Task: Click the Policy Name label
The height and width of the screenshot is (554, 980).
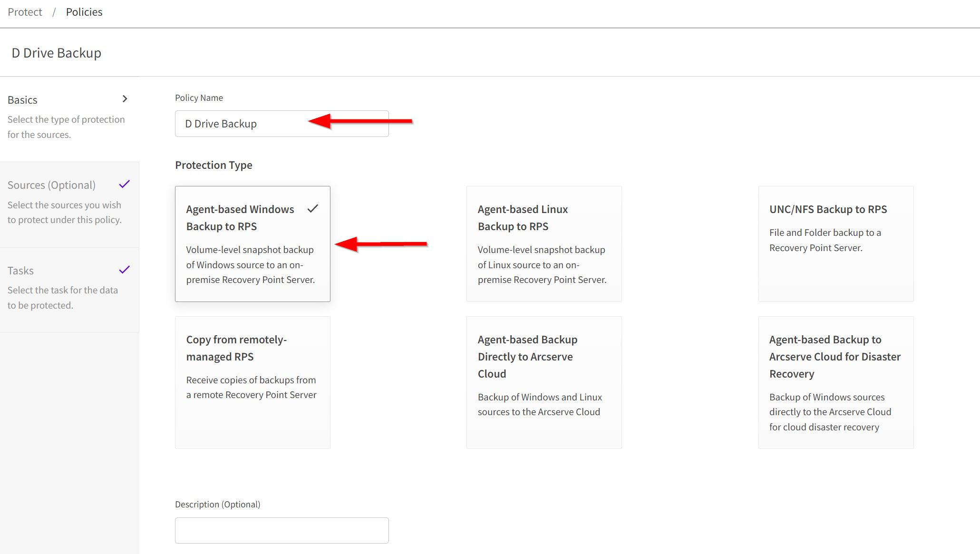Action: (199, 97)
